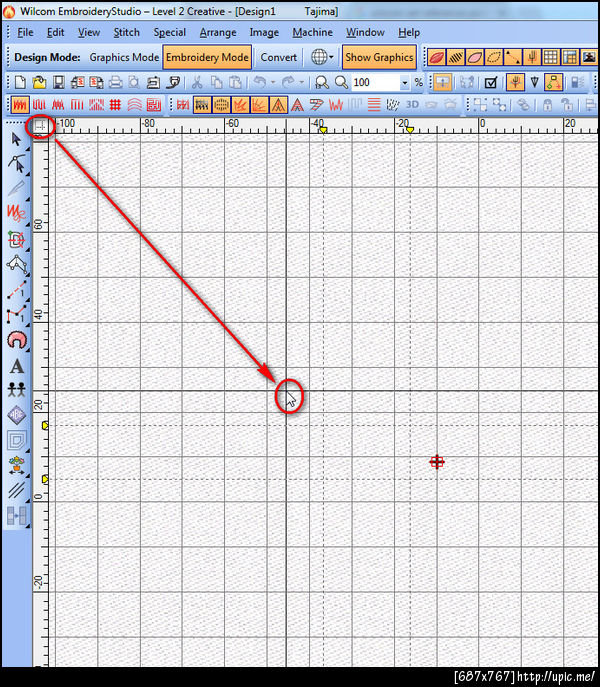
Task: Print the design with printer icon
Action: point(115,82)
